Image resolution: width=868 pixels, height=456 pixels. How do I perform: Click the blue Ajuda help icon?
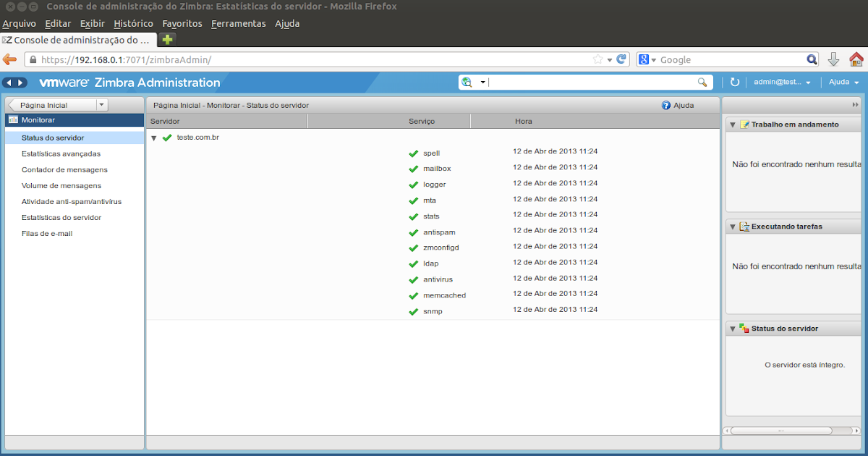[x=666, y=105]
